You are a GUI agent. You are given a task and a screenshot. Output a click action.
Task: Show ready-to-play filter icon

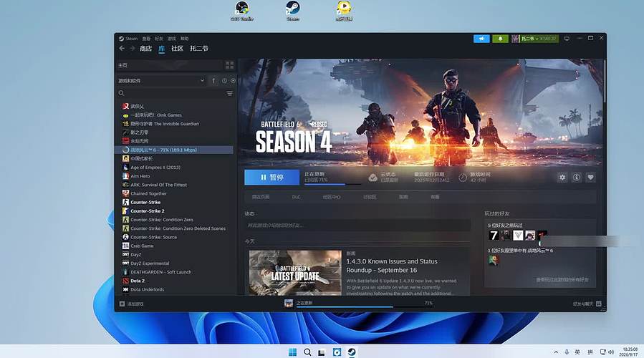(233, 81)
